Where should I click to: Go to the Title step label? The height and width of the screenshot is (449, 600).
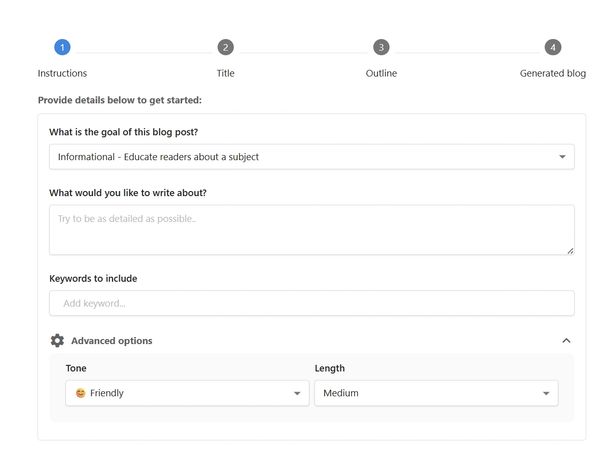click(226, 73)
